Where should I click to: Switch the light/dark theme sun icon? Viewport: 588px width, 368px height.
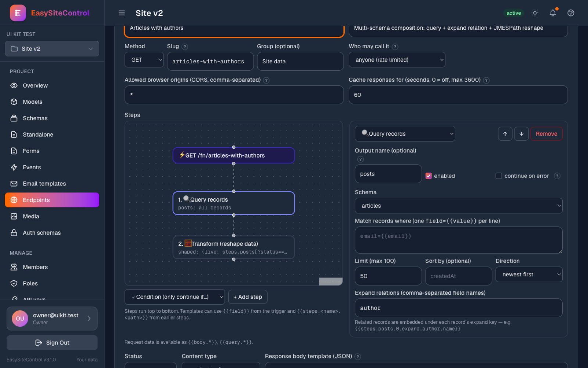click(535, 13)
